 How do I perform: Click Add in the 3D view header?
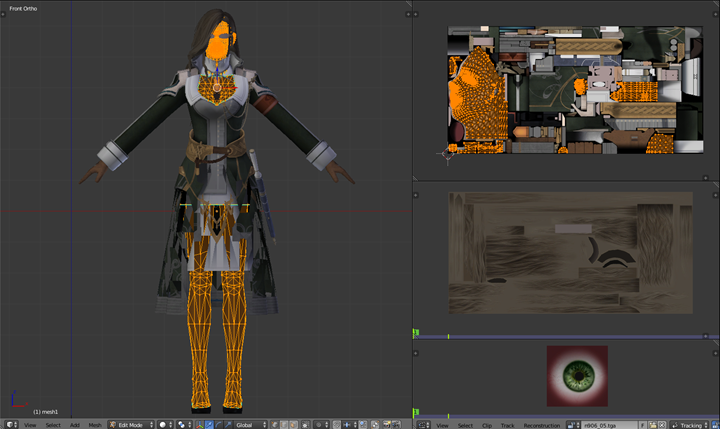coord(75,424)
